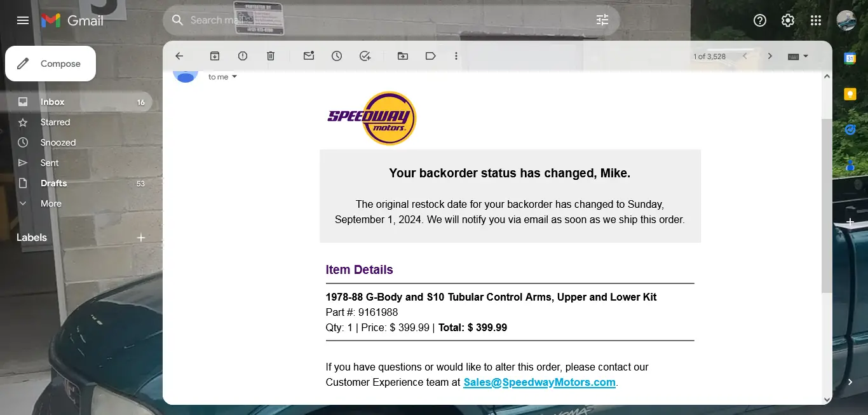The width and height of the screenshot is (868, 415).
Task: Snooze this email
Action: pos(337,56)
